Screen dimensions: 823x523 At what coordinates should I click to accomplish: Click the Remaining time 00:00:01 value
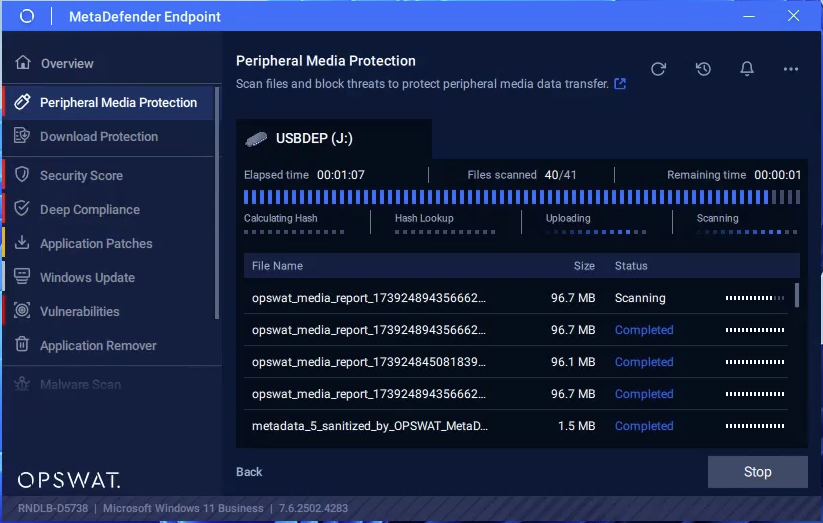(778, 175)
